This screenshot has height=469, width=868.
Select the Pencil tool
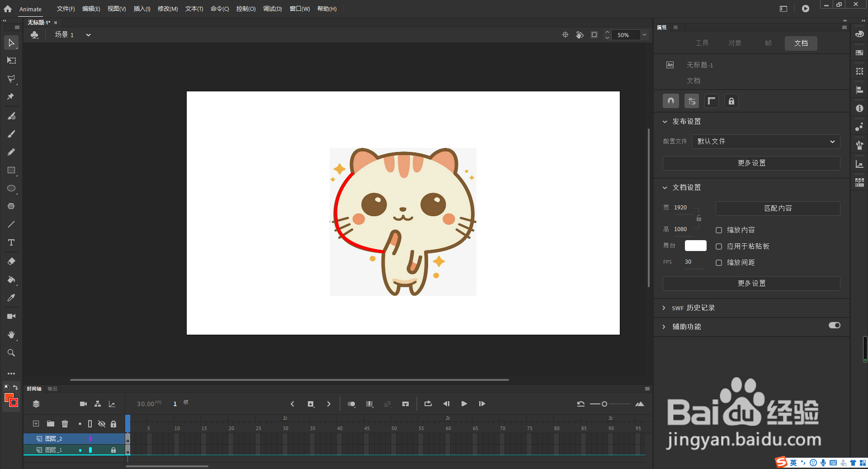(x=11, y=152)
